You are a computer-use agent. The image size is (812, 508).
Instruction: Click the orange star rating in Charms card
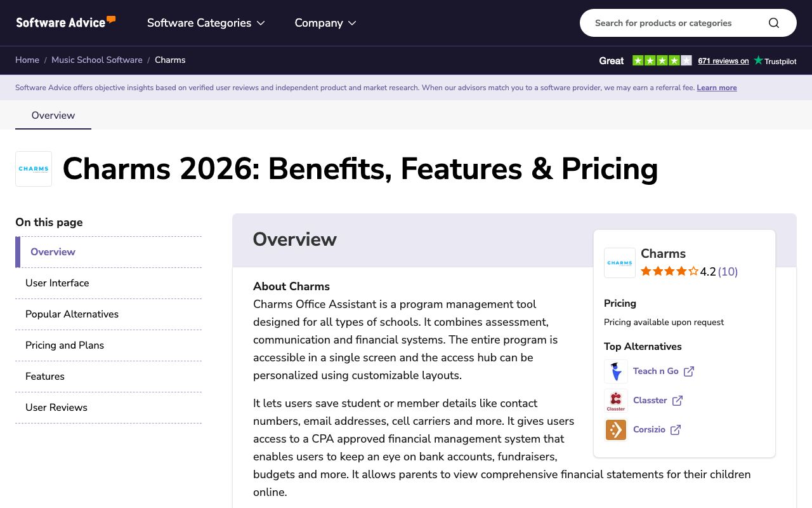coord(669,272)
